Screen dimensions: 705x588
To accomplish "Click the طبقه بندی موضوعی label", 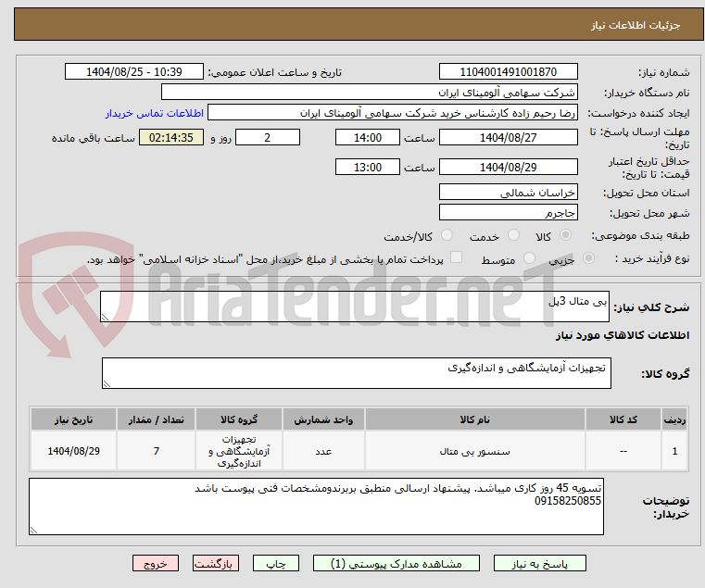I will [640, 236].
